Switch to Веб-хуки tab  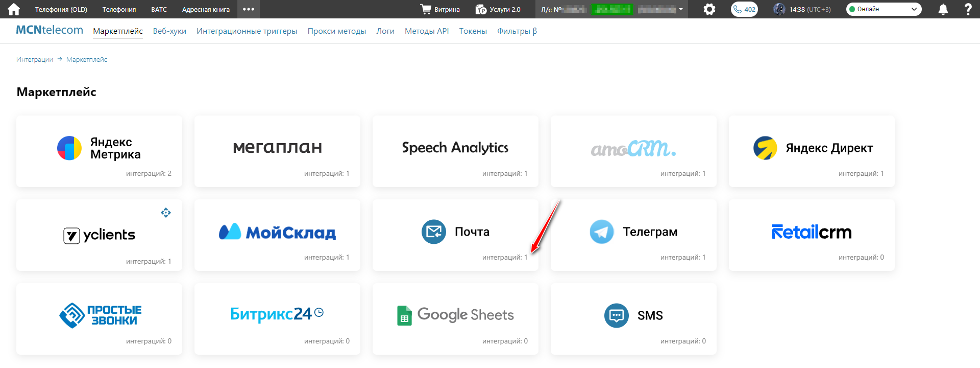tap(169, 31)
